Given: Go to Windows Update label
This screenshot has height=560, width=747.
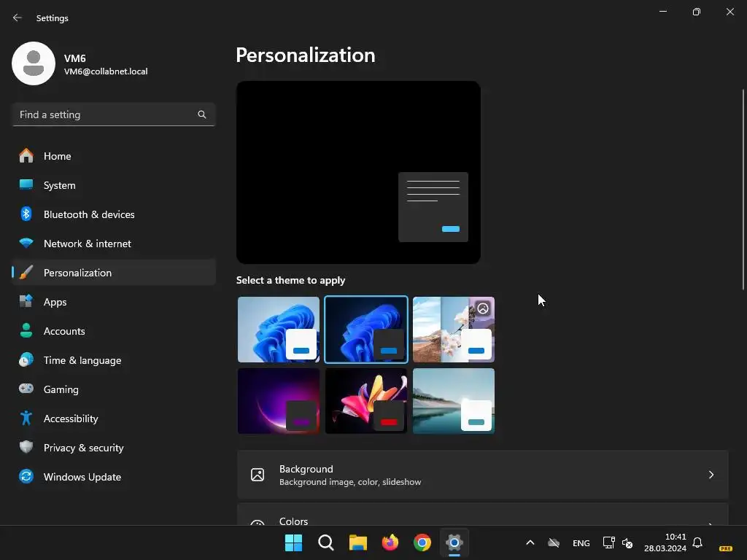Looking at the screenshot, I should (82, 477).
